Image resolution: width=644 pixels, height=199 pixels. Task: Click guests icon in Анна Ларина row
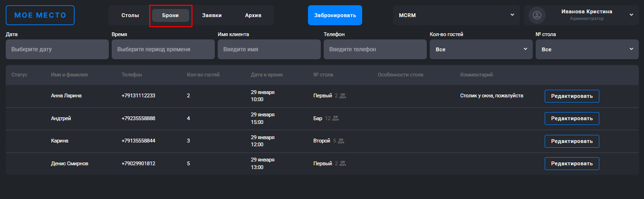click(x=343, y=96)
